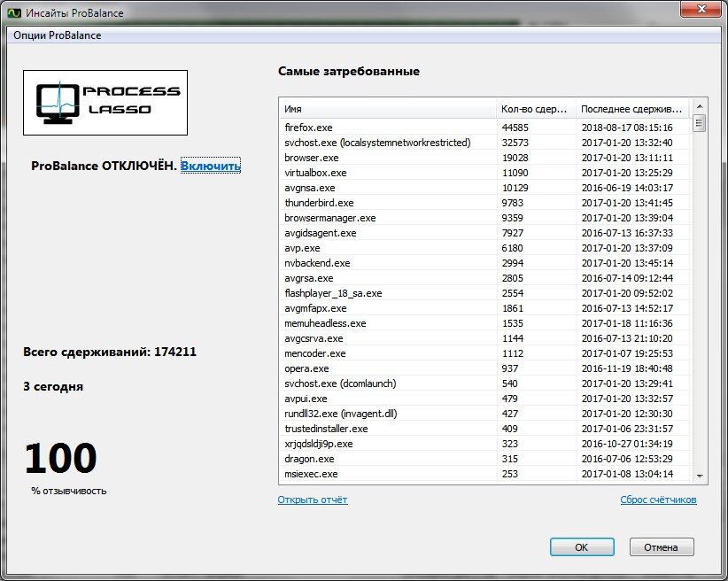Click the 2016-06-19 14:03:17 timestamp
The height and width of the screenshot is (581, 728).
(x=627, y=188)
